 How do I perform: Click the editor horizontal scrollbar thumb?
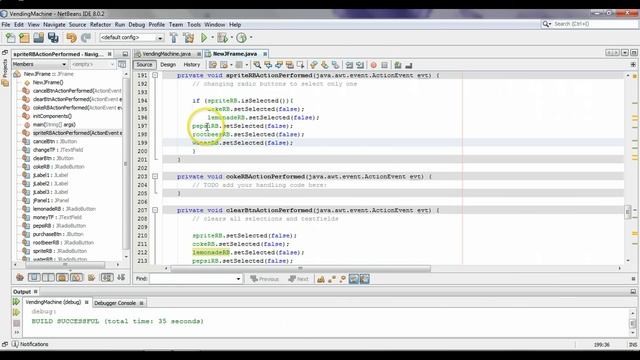click(300, 268)
